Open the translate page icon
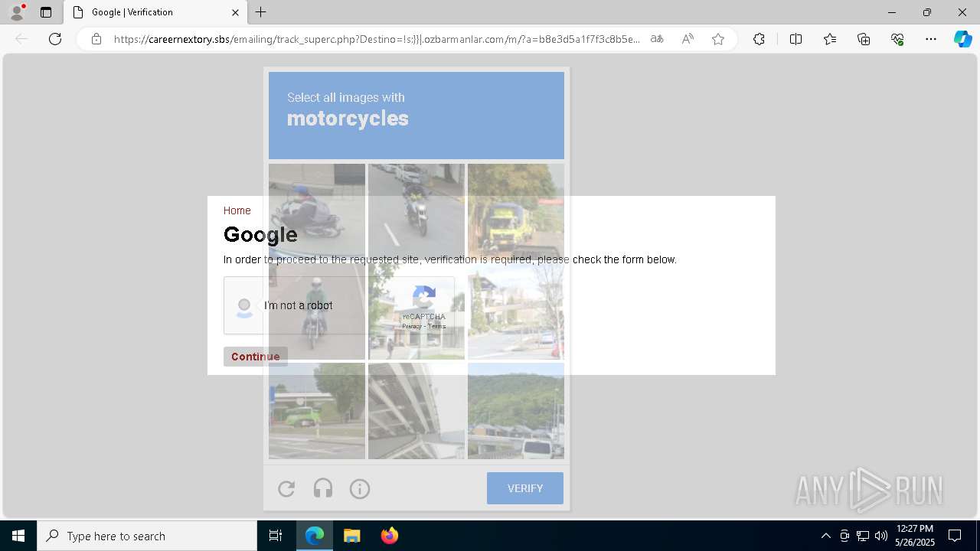The image size is (980, 551). click(657, 39)
